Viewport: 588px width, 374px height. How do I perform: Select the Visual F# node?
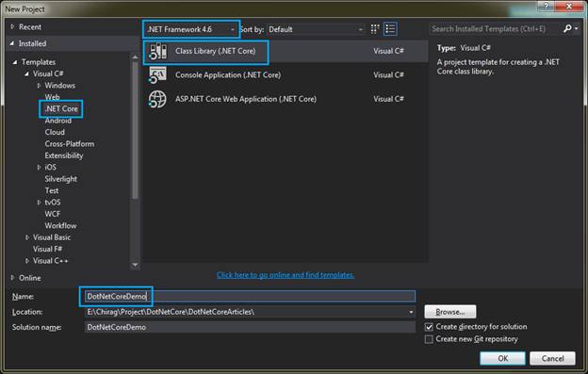(x=48, y=250)
